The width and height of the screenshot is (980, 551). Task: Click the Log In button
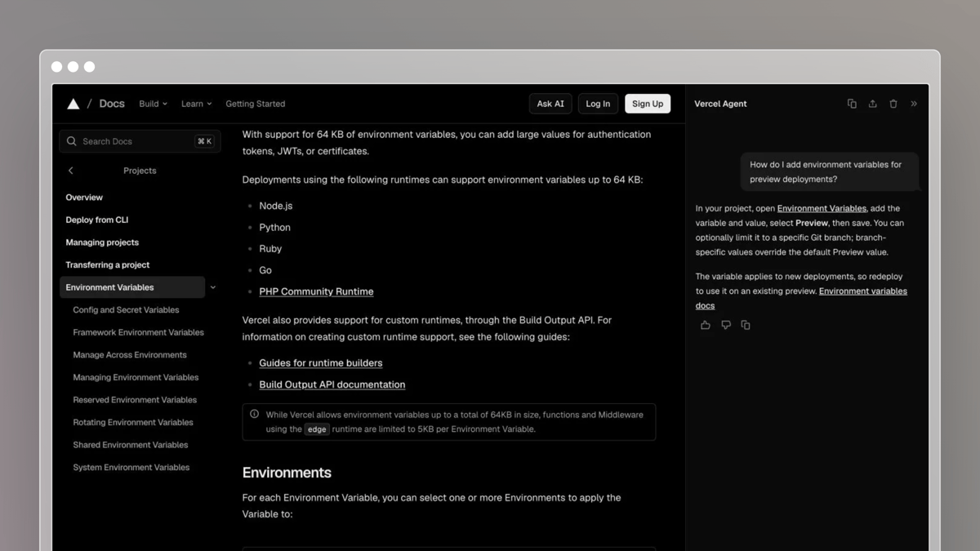tap(598, 104)
